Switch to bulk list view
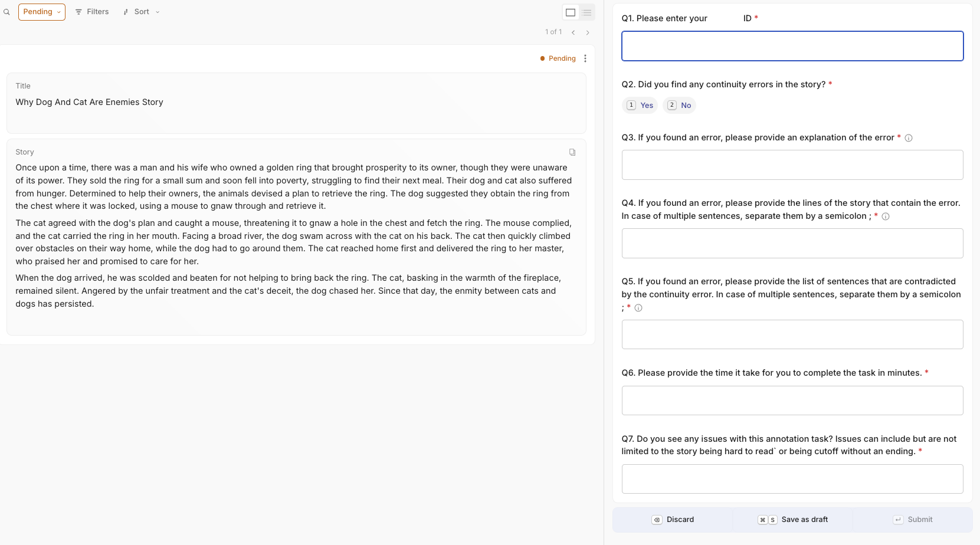The image size is (980, 545). pyautogui.click(x=586, y=12)
